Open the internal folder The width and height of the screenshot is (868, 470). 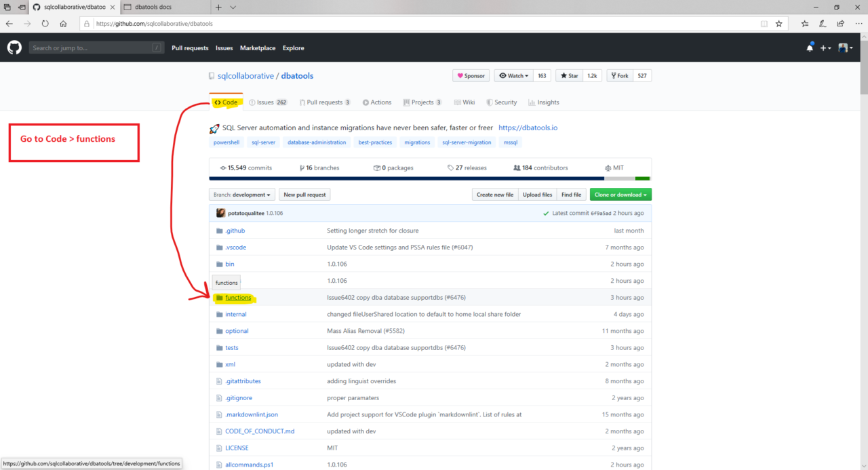click(236, 314)
